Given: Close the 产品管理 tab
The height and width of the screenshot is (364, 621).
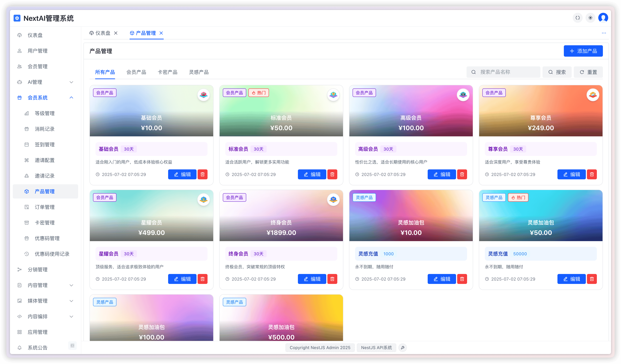Looking at the screenshot, I should (x=161, y=33).
